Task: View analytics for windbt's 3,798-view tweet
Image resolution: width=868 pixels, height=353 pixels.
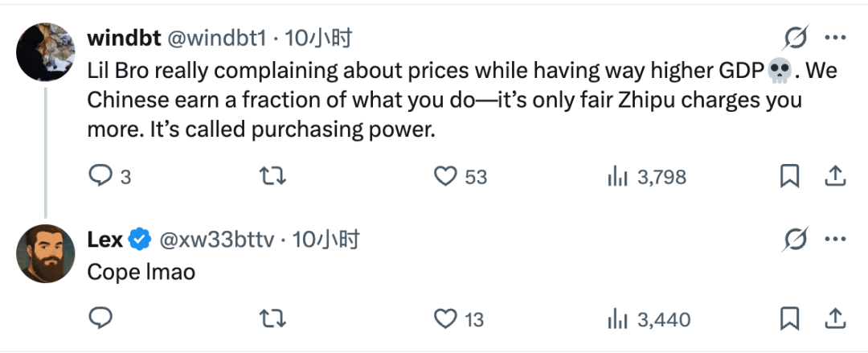Action: coord(617,176)
